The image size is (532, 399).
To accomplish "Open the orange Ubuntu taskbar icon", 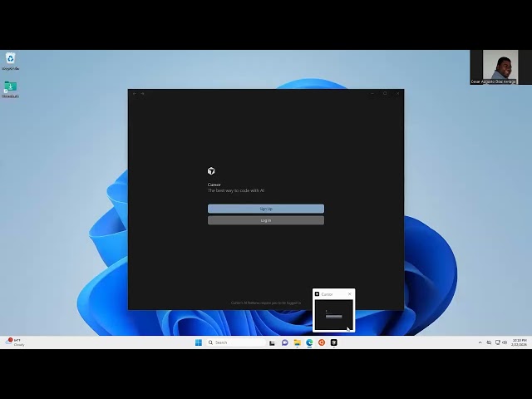I will click(322, 342).
